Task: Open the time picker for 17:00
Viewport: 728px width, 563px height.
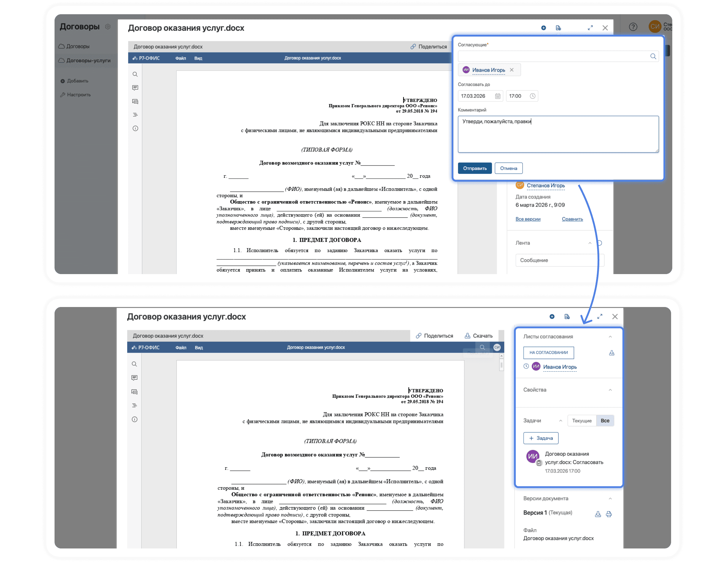Action: [x=532, y=96]
